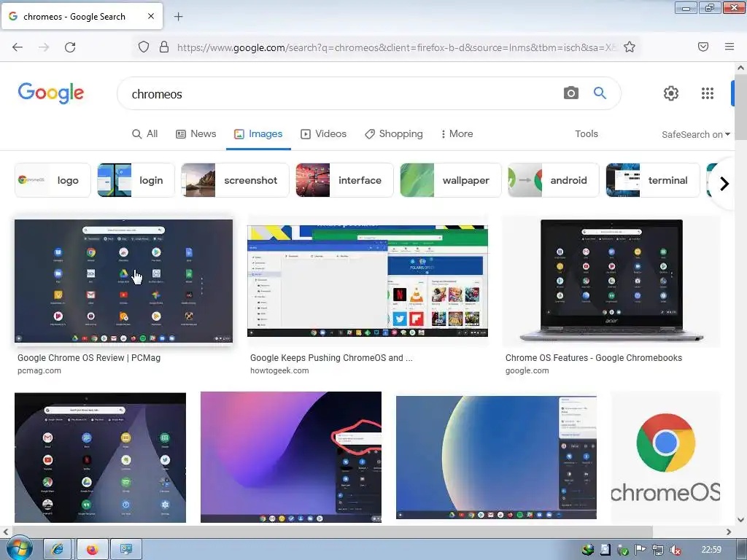
Task: Click the horizontal scrollbar left arrow
Action: (x=6, y=532)
